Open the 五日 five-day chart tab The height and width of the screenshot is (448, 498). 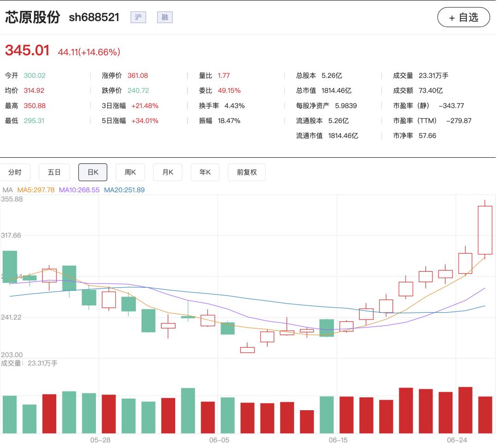[x=54, y=172]
